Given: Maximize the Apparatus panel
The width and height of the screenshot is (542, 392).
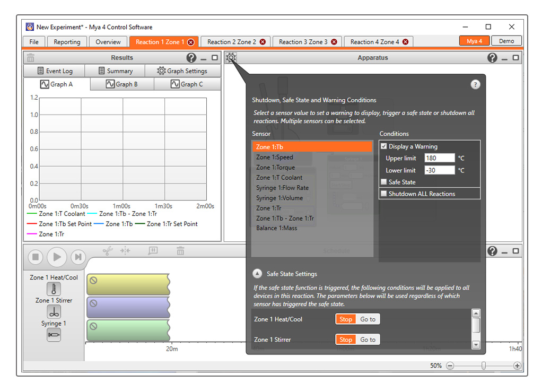Looking at the screenshot, I should point(515,58).
